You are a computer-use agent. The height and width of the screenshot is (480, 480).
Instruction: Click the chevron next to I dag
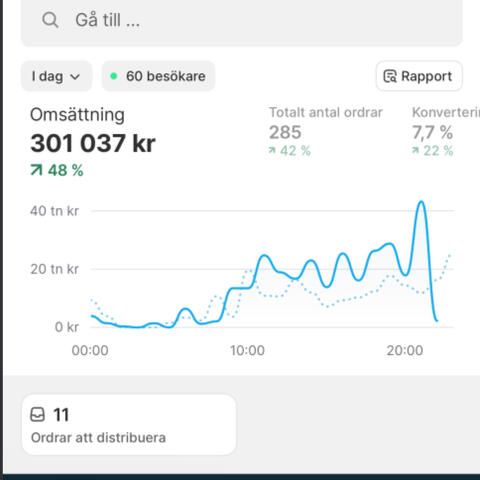point(75,77)
